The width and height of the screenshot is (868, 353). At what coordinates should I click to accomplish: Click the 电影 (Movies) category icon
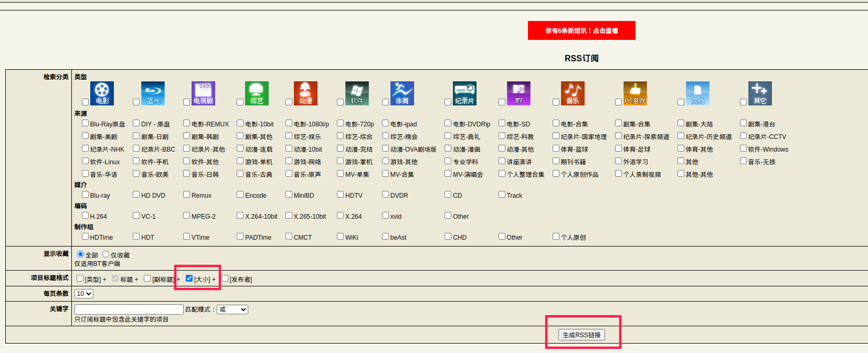point(102,93)
